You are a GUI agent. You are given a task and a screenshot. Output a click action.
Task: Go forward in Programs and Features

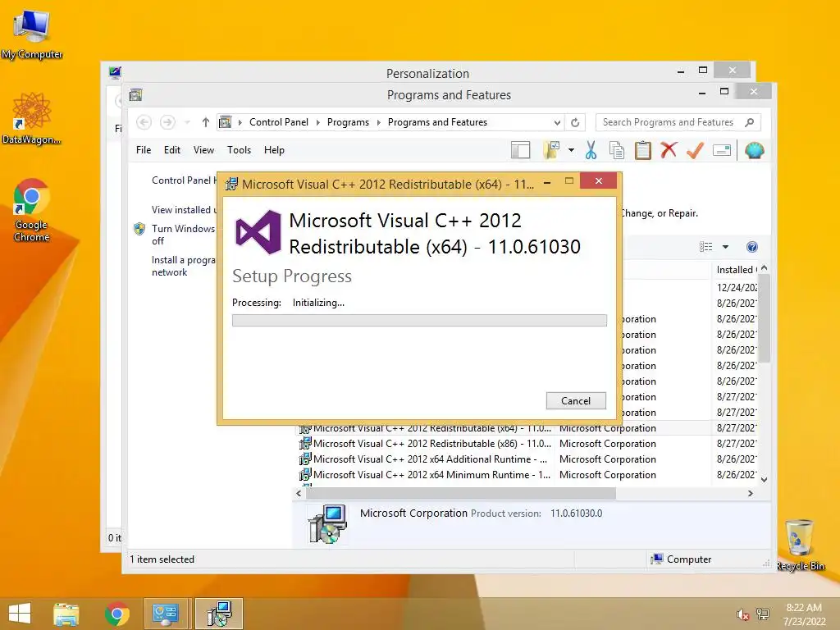[x=167, y=122]
